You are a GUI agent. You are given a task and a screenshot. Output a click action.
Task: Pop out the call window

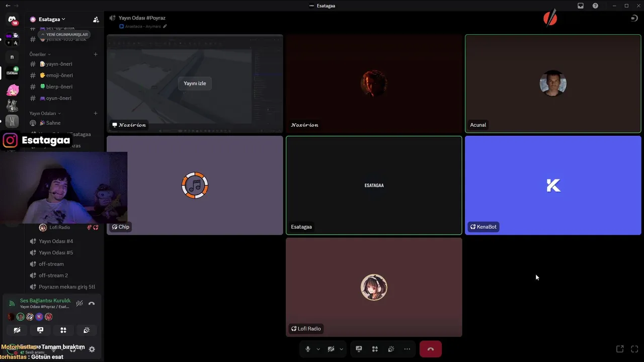620,349
